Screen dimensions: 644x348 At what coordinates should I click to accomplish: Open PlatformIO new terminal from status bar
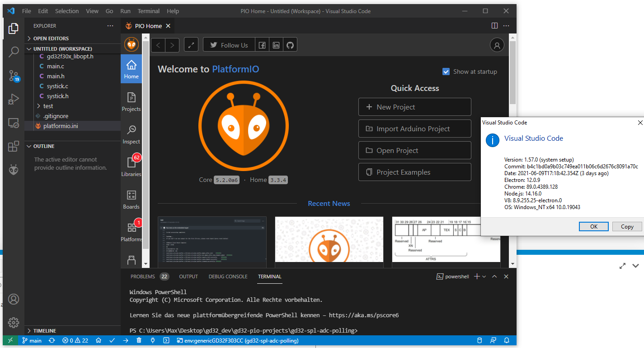point(166,340)
